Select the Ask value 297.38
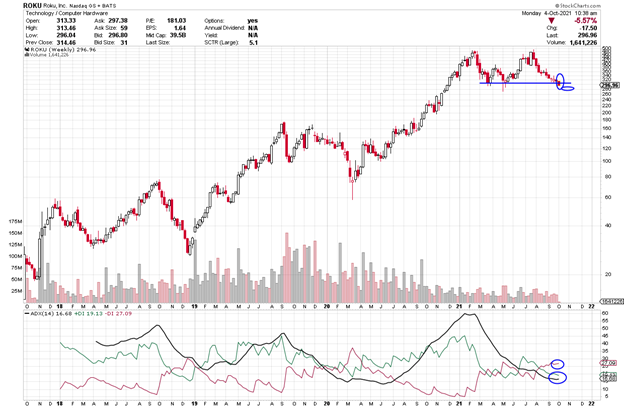The height and width of the screenshot is (408, 624). click(x=118, y=21)
